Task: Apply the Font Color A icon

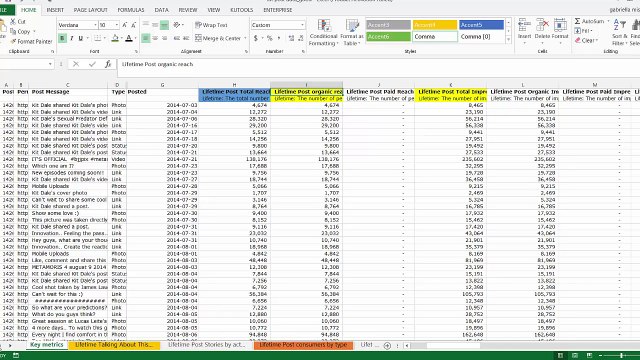Action: 129,38
